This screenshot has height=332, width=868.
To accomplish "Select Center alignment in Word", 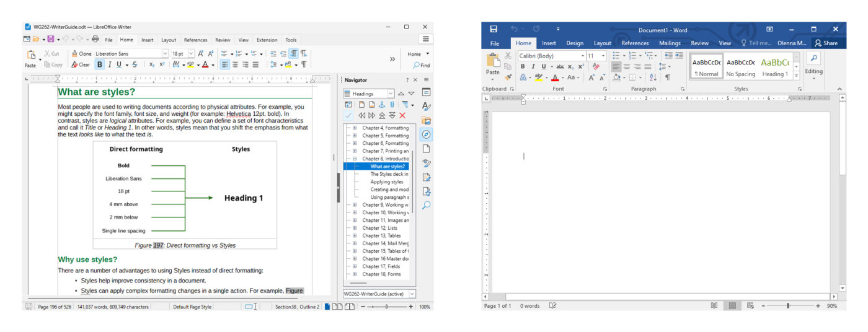I will coord(627,66).
